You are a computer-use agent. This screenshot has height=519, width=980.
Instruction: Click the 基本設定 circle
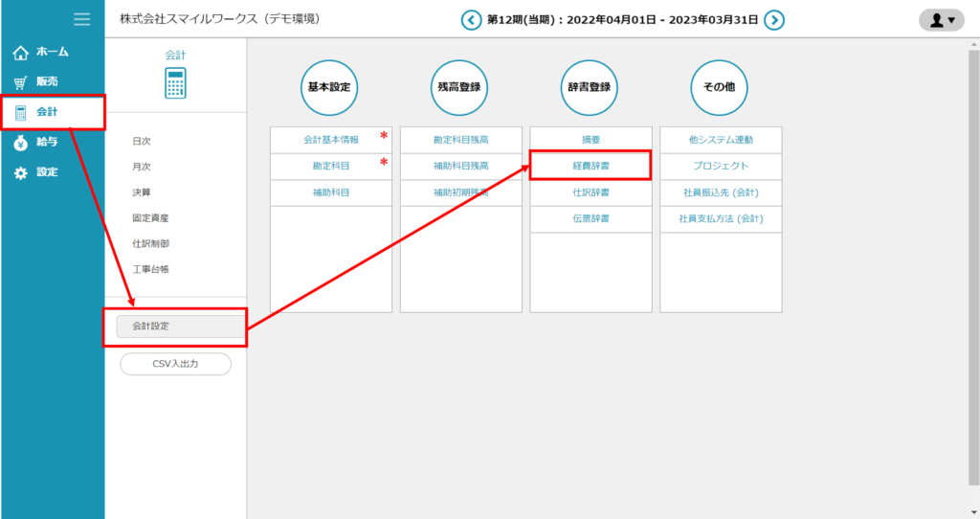[329, 87]
